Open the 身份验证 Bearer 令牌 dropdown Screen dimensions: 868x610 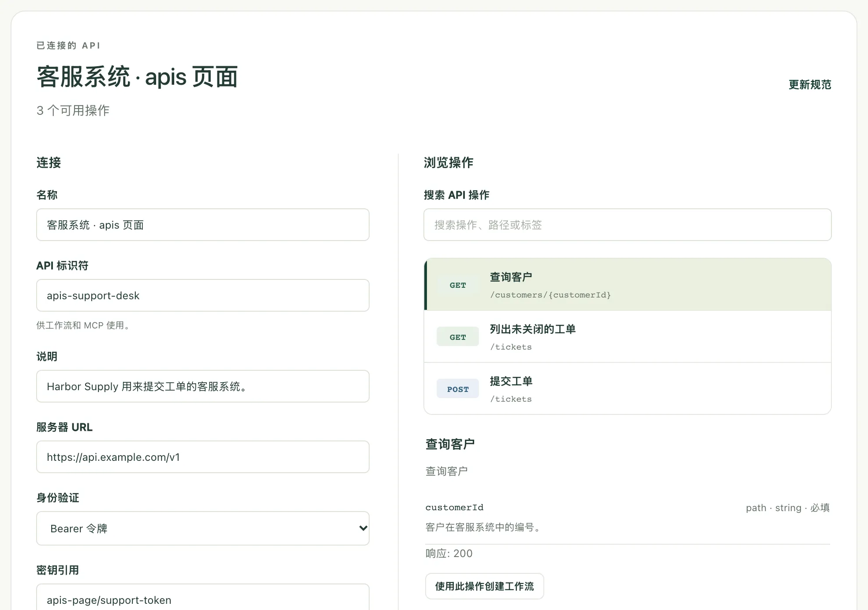pos(203,528)
